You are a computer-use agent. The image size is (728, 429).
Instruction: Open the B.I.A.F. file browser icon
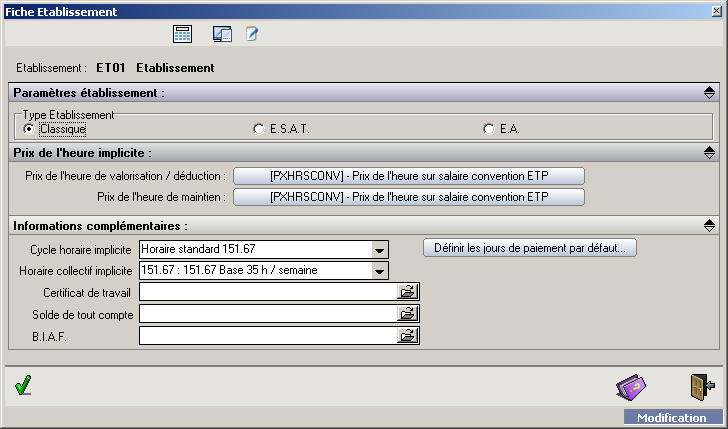[x=408, y=336]
